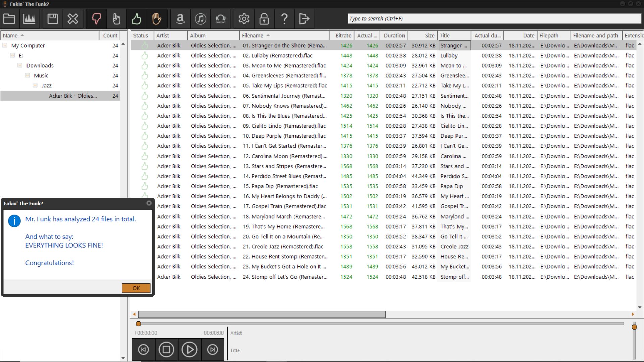Click the padlock license icon

click(264, 19)
